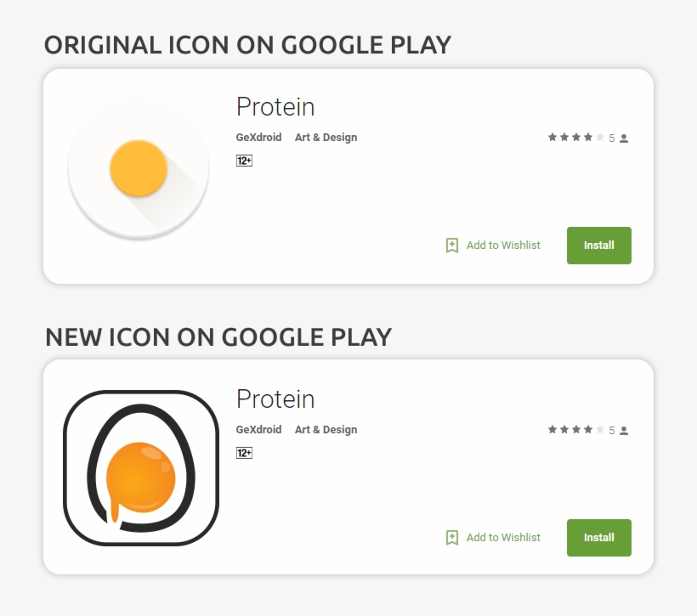
Task: Open GeXdroid developer link in new icon card
Action: click(258, 430)
